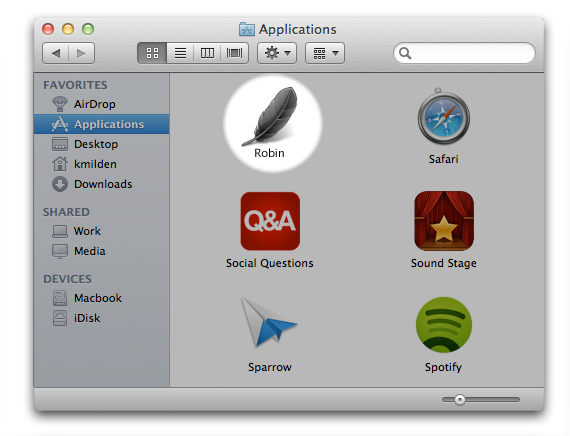The width and height of the screenshot is (570, 436).
Task: Click the Safari label text
Action: [443, 159]
